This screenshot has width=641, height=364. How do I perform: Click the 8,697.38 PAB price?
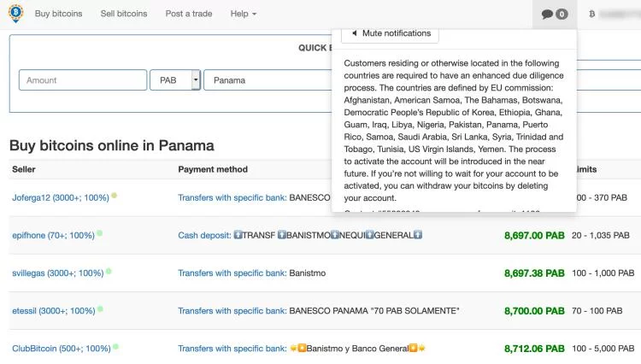coord(534,273)
